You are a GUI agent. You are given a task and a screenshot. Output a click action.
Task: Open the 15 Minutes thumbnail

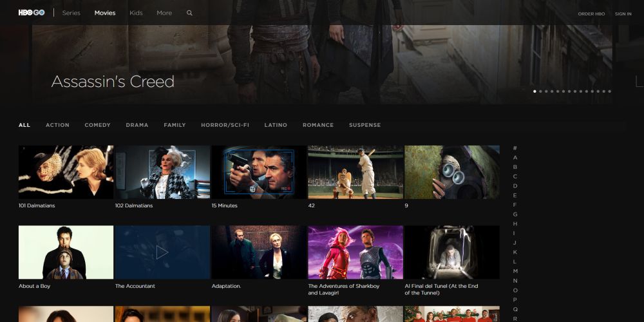pyautogui.click(x=259, y=172)
